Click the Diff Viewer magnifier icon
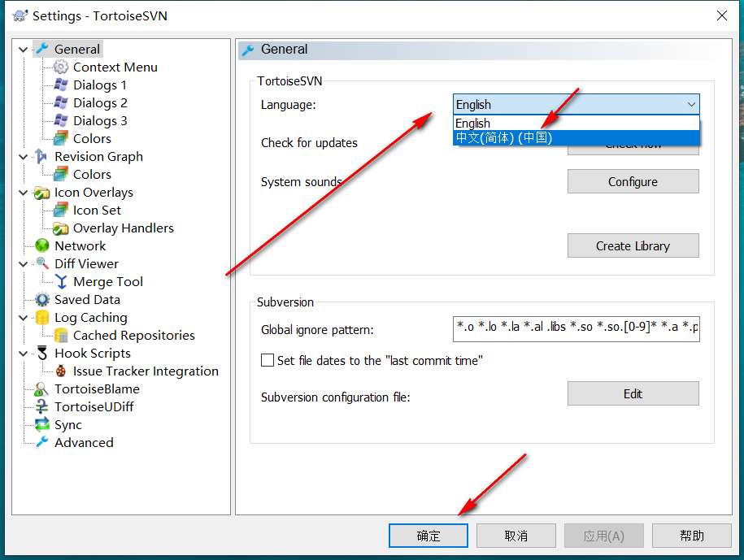Image resolution: width=744 pixels, height=560 pixels. point(42,263)
